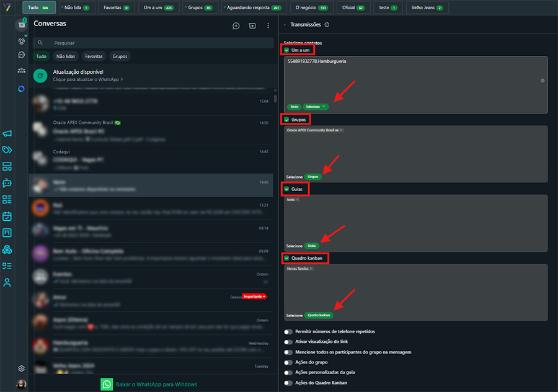Switch to the Aguardando resposta top tab

[x=253, y=7]
